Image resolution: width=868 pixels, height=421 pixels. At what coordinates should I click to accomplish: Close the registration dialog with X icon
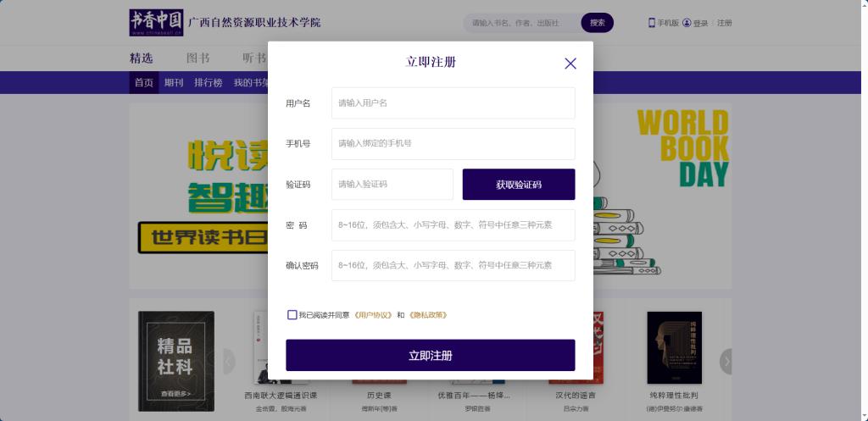click(x=570, y=64)
